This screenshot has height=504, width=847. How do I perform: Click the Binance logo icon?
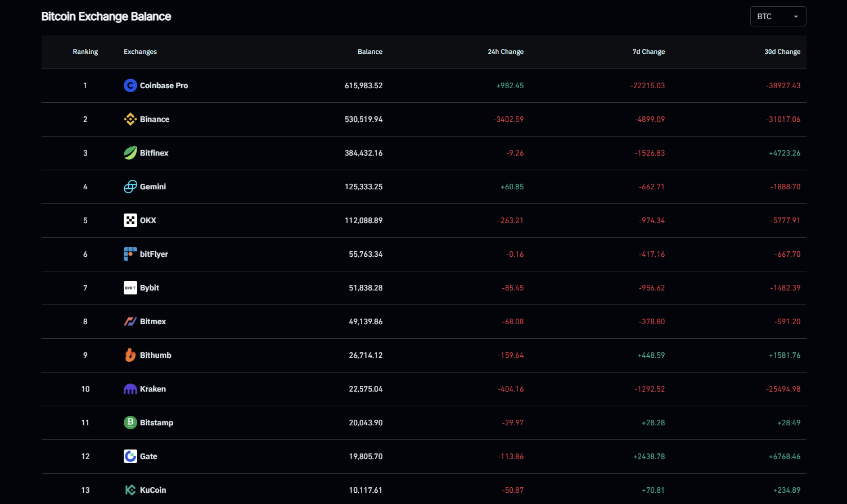point(130,119)
